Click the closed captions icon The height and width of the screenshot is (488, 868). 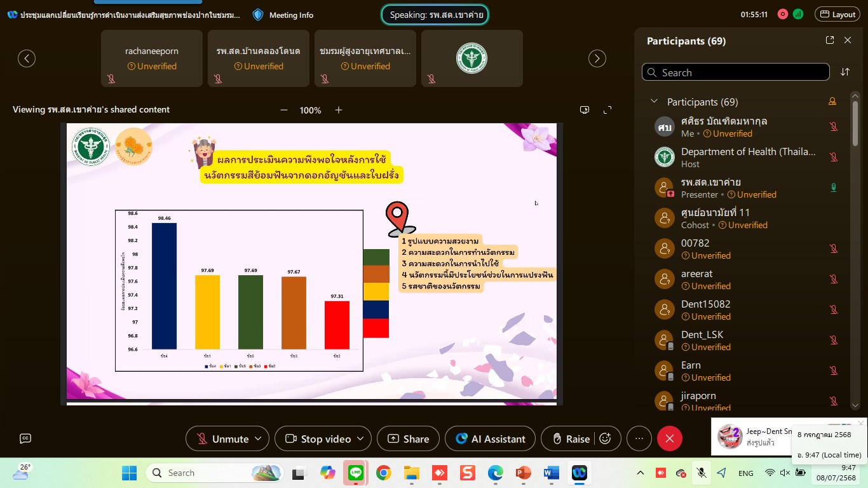[25, 438]
